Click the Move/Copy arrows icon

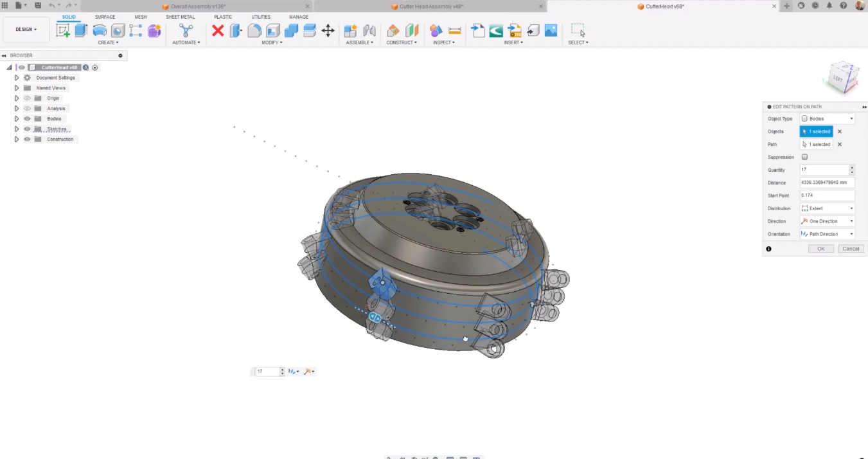click(x=328, y=31)
